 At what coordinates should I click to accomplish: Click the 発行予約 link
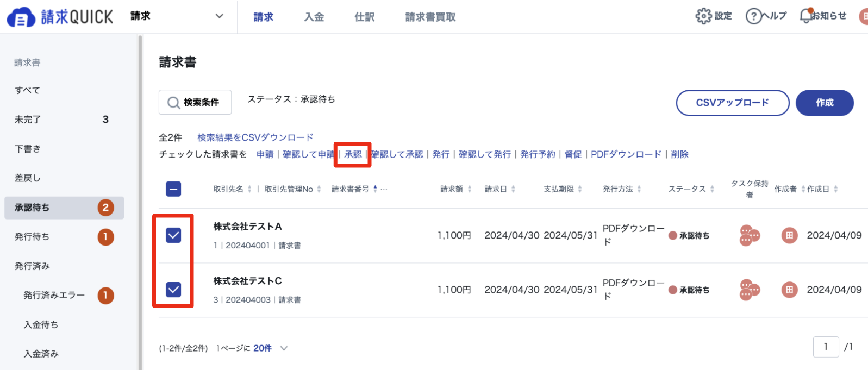[x=538, y=154]
